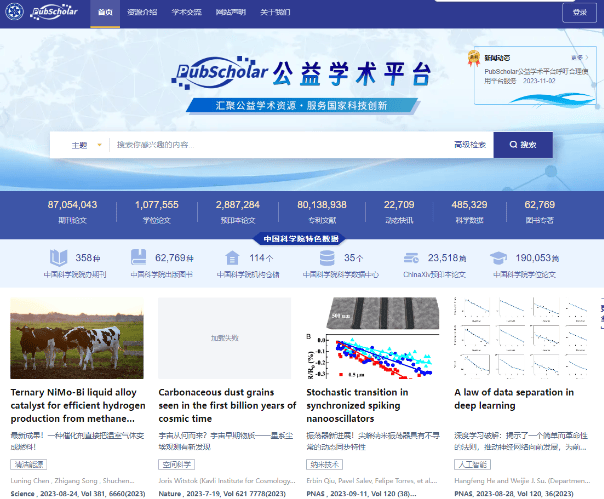This screenshot has height=499, width=604.
Task: Click the graduation cap icon with 190,053 theses
Action: [497, 257]
